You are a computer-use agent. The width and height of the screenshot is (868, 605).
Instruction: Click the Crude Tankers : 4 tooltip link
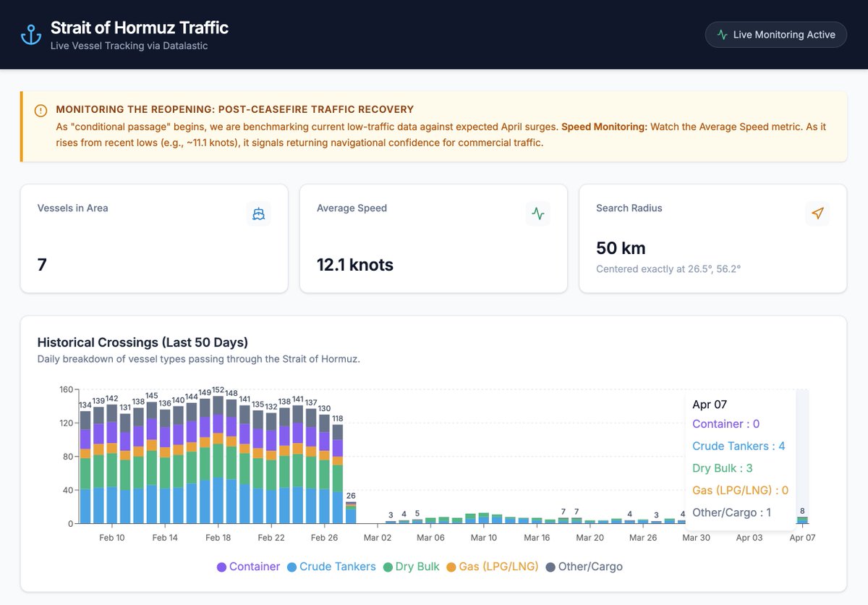coord(738,446)
